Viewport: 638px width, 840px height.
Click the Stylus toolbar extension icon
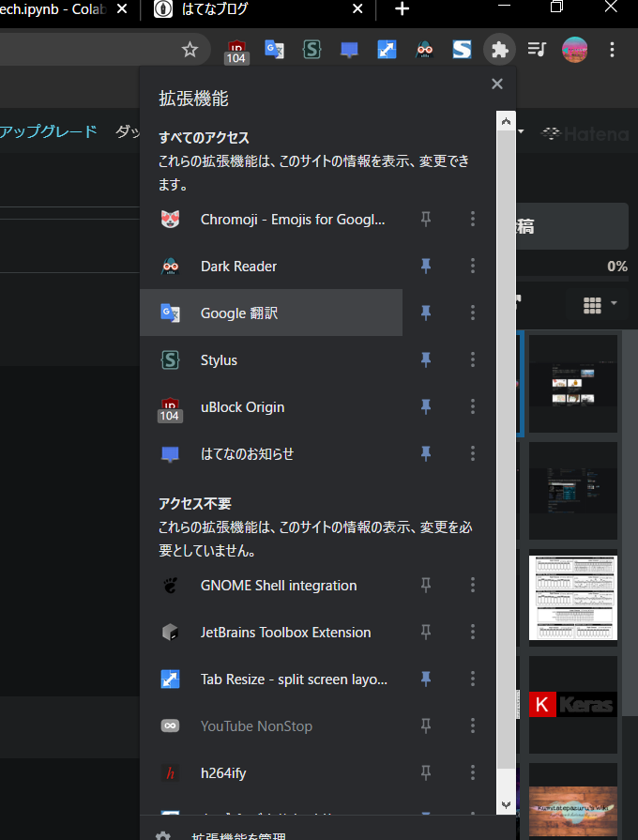pos(311,50)
